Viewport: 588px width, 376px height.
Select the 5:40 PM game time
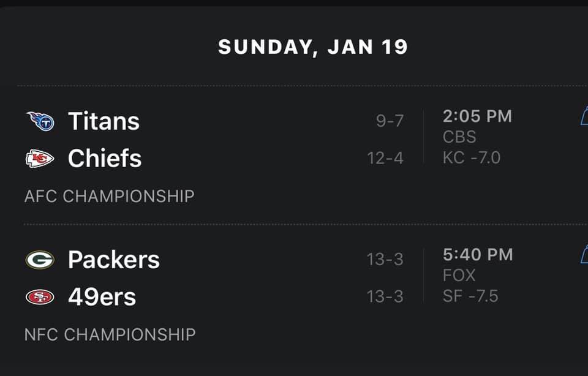(478, 255)
